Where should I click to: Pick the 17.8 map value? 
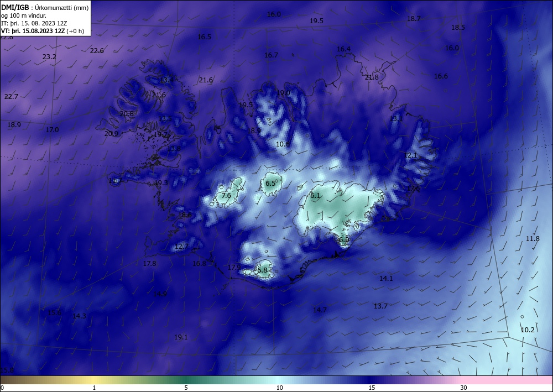point(149,264)
